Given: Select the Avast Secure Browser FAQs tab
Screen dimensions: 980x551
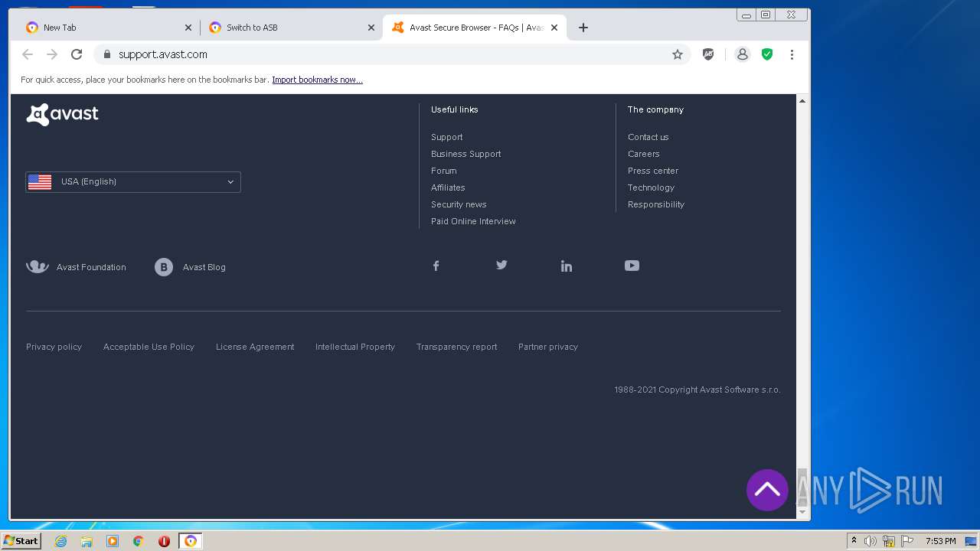Looking at the screenshot, I should (474, 28).
